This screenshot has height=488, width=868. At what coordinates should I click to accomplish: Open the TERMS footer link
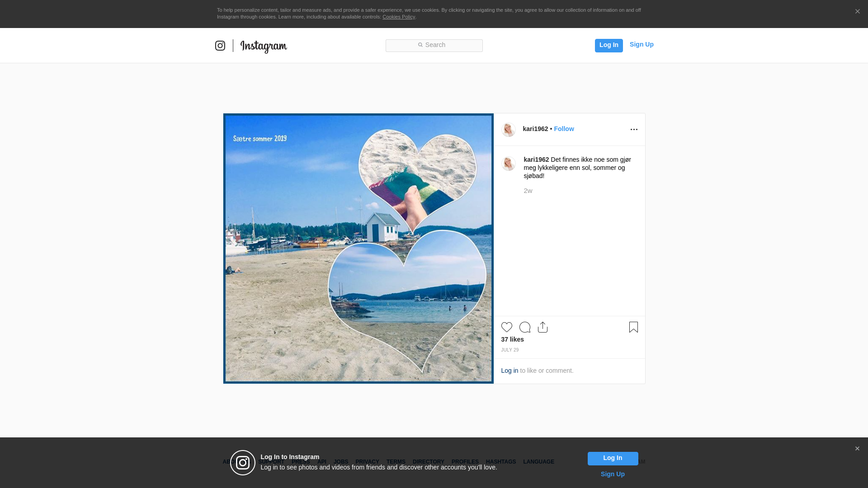click(396, 462)
